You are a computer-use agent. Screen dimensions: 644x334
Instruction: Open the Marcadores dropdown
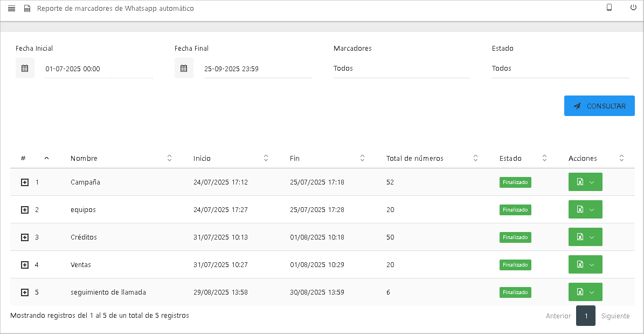(401, 69)
